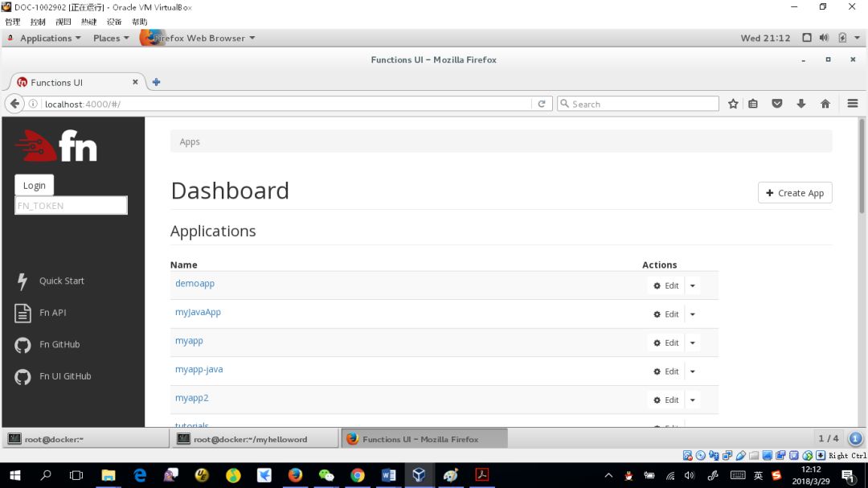This screenshot has width=868, height=488.
Task: Open the GNOME Places menu
Action: (x=111, y=39)
